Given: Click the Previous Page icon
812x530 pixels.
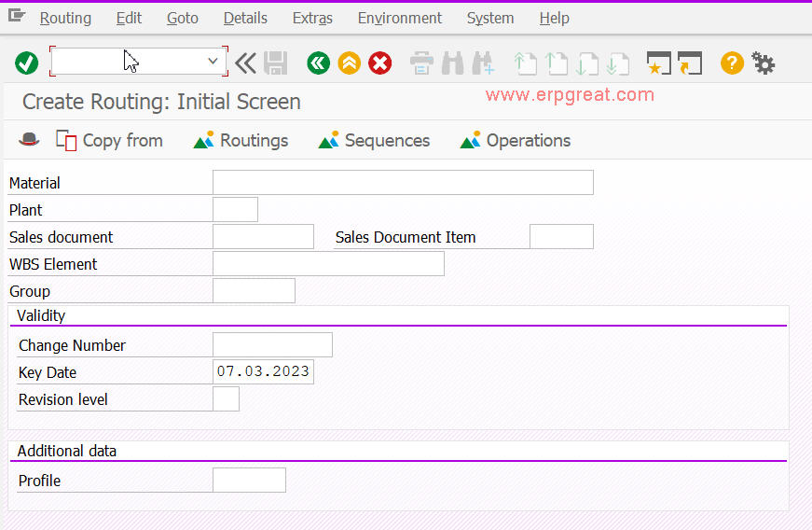Looking at the screenshot, I should tap(557, 64).
